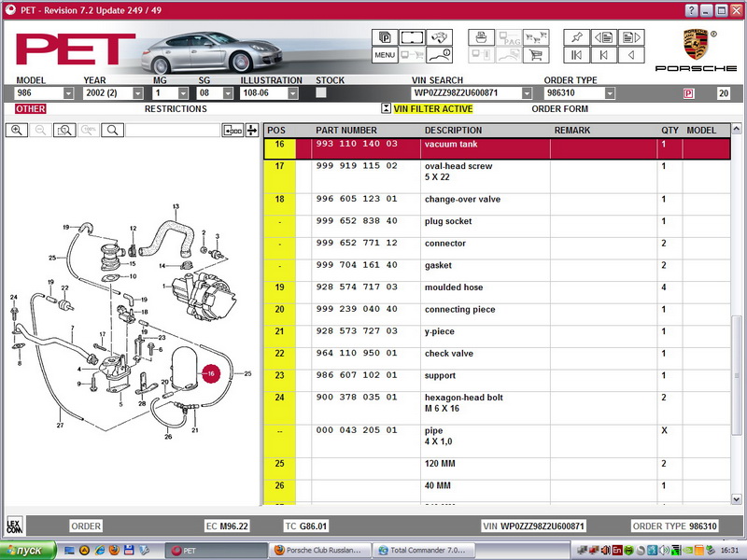This screenshot has height=560, width=747.
Task: Open the ORDER FORM
Action: coord(559,109)
